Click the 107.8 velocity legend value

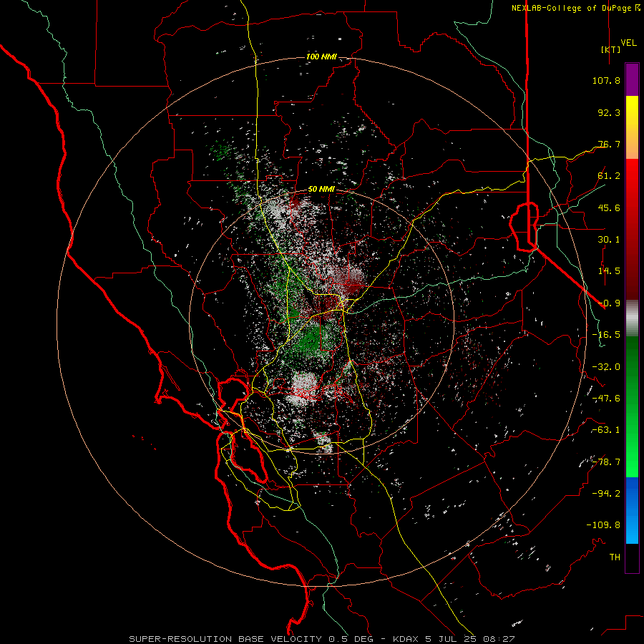point(606,80)
